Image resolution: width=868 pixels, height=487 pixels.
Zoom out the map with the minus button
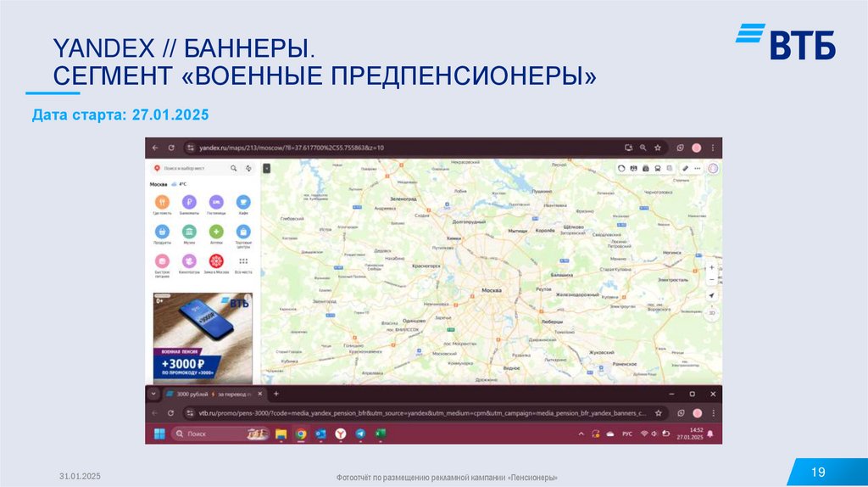(712, 280)
